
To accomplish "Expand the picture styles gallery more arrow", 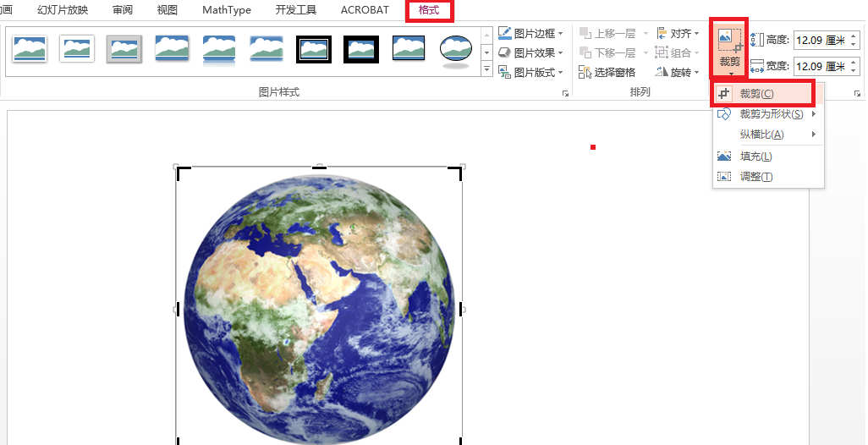I will pyautogui.click(x=486, y=71).
